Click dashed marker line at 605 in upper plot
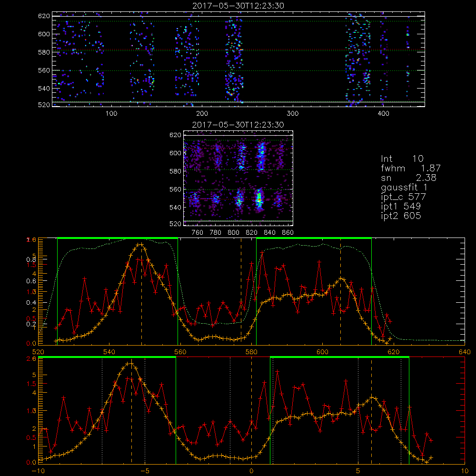 pyautogui.click(x=340, y=291)
